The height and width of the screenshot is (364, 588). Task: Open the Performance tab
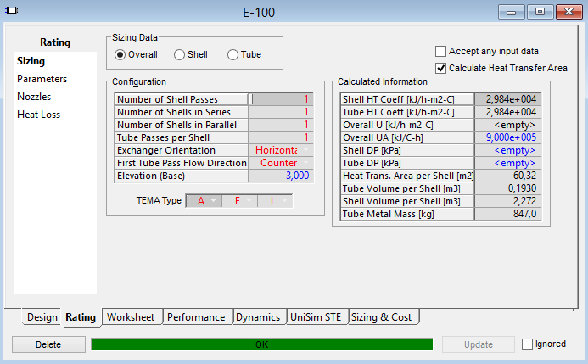point(196,317)
